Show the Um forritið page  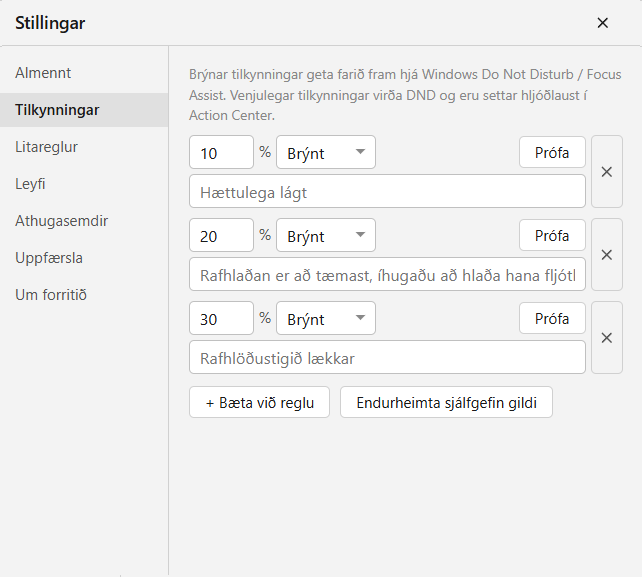point(84,295)
